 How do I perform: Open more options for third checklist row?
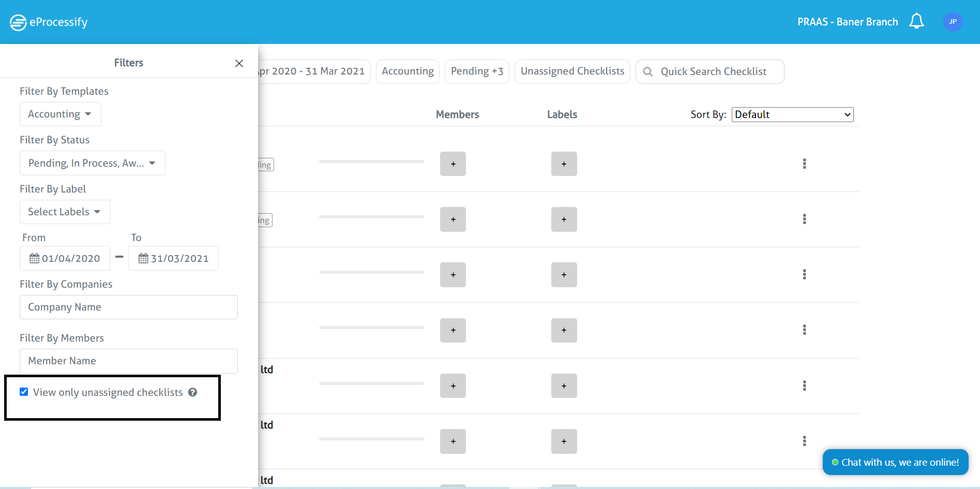(x=804, y=274)
